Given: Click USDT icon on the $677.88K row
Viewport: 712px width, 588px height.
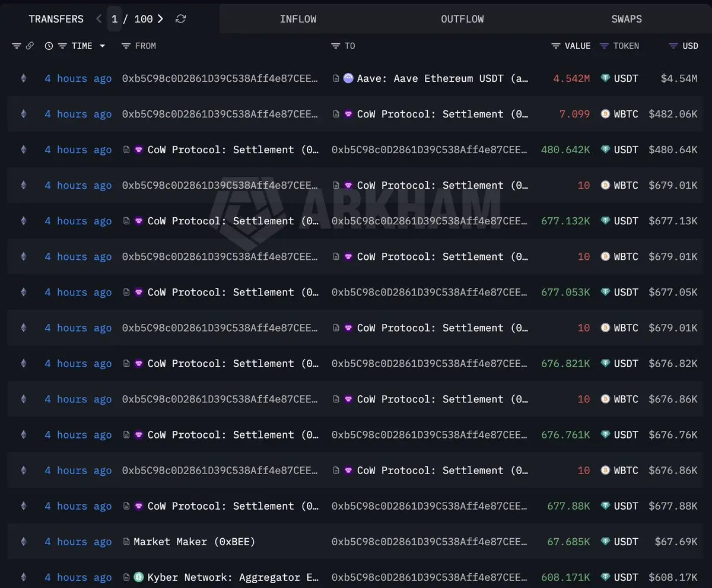Looking at the screenshot, I should [x=605, y=506].
